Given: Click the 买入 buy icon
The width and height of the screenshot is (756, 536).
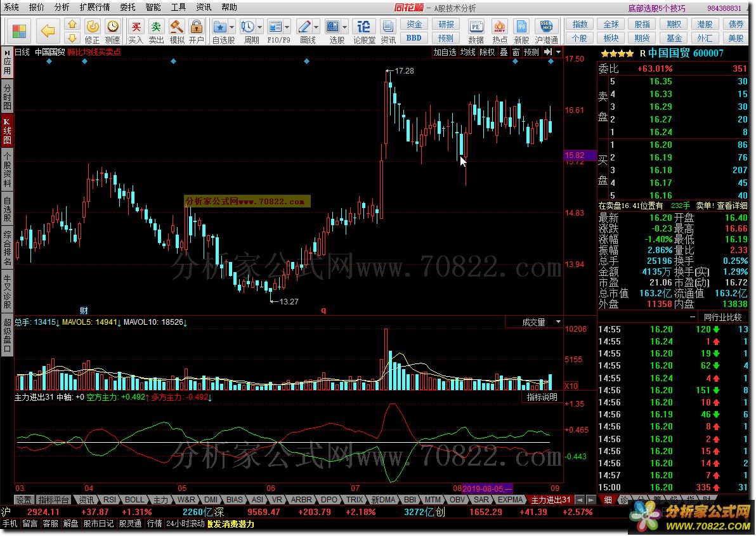Looking at the screenshot, I should click(136, 32).
